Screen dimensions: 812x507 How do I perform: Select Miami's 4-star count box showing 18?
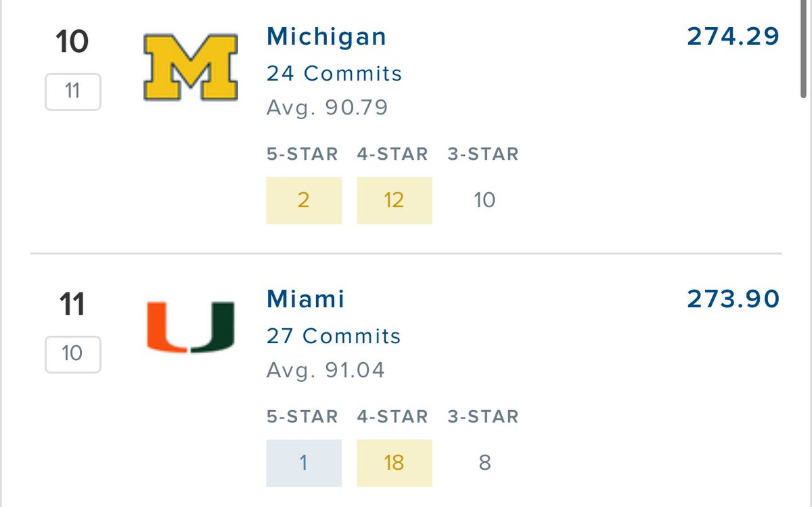tap(394, 463)
